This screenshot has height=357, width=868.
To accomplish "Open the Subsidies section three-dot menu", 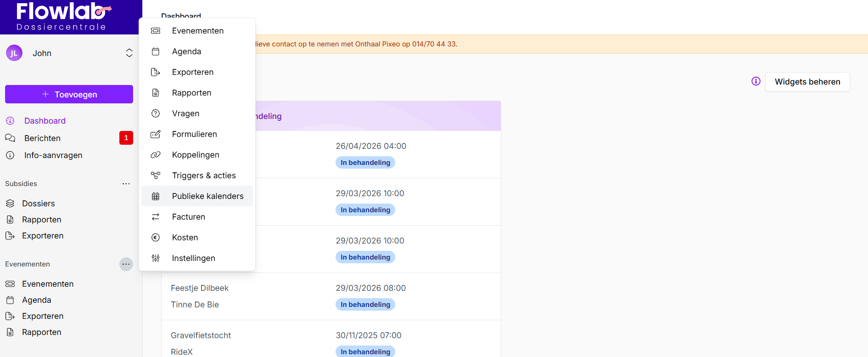I will (126, 184).
